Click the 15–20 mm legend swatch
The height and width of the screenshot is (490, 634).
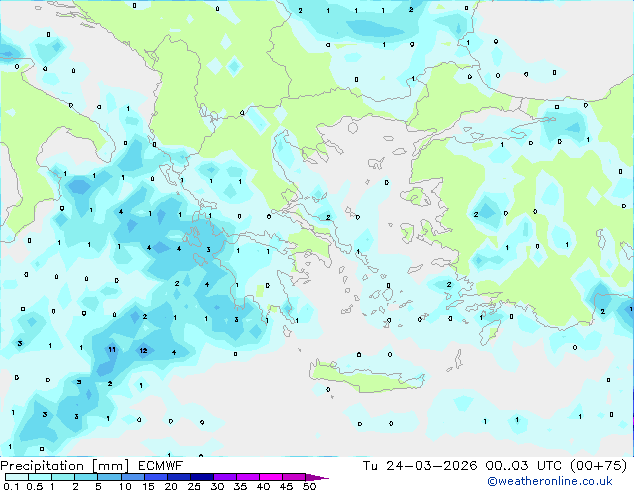[x=155, y=477]
